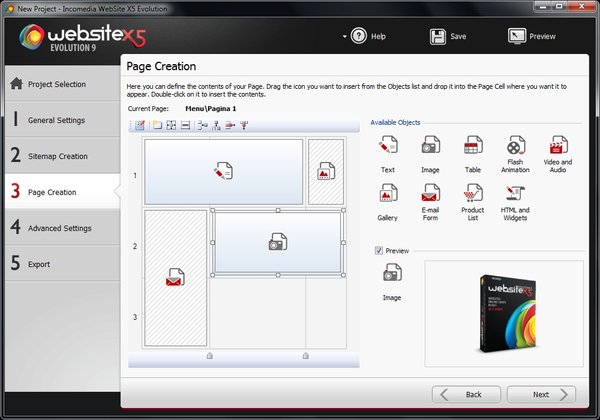
Task: Select the Flash Animation object
Action: [515, 147]
